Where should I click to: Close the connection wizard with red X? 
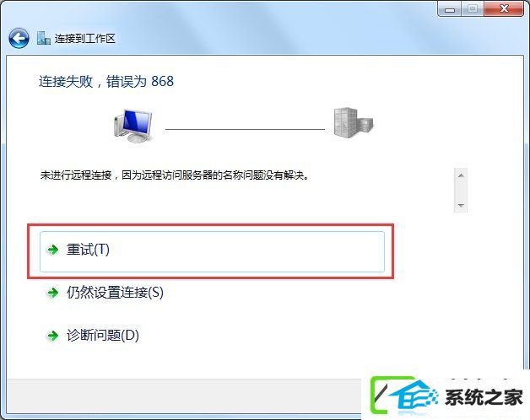504,8
